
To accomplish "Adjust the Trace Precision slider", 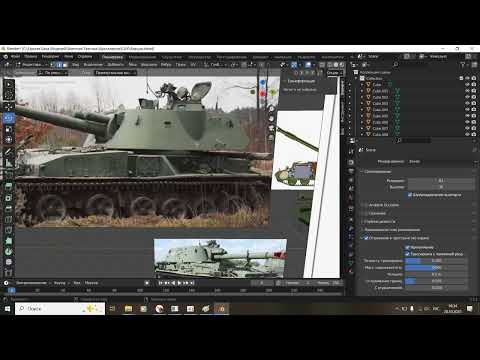I will pos(436,261).
